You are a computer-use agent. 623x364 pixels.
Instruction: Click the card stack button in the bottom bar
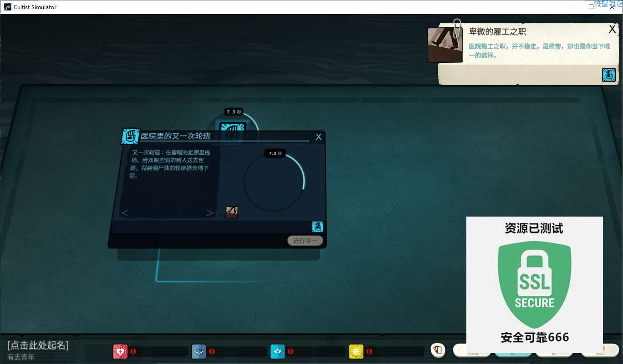tap(438, 350)
